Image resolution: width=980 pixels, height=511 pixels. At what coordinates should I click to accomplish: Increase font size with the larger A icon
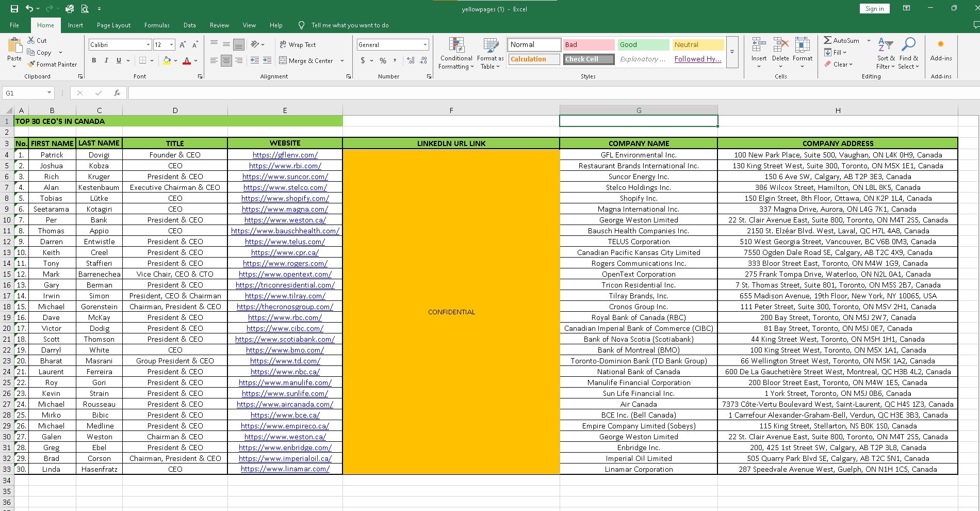click(183, 45)
